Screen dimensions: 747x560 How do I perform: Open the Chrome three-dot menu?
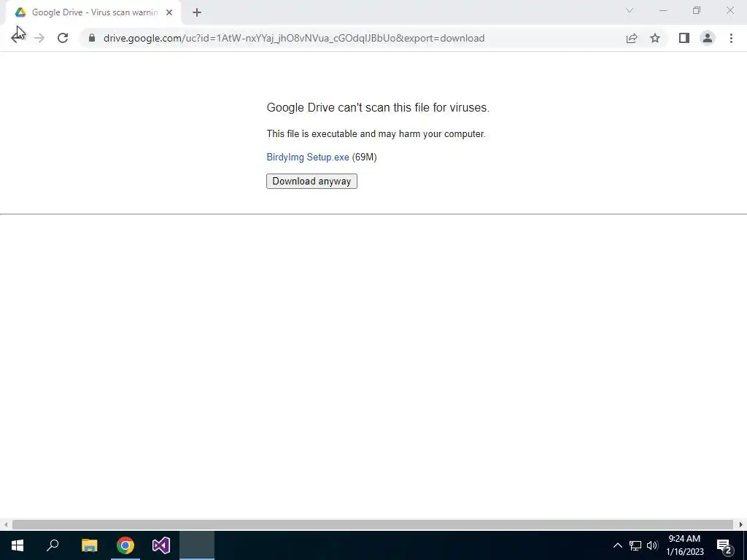pos(731,38)
